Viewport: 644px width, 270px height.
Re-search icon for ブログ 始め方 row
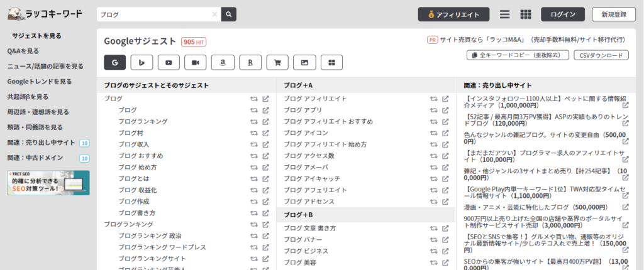pos(254,168)
